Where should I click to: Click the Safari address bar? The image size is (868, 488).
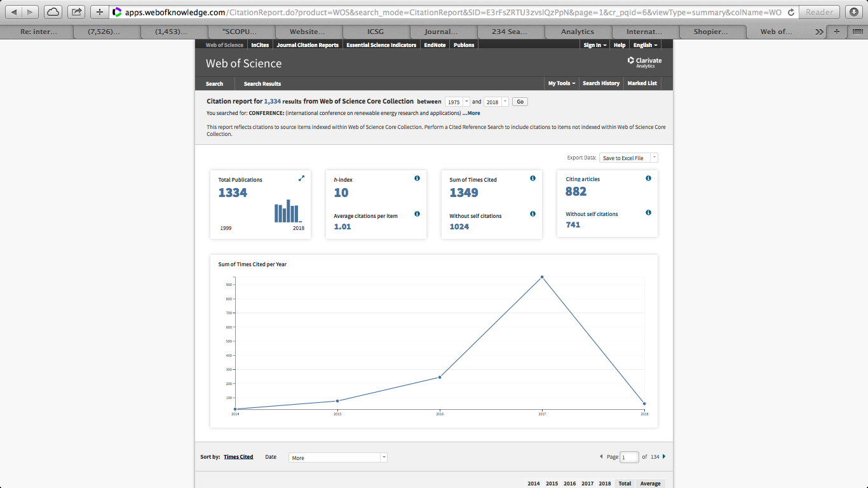point(452,12)
